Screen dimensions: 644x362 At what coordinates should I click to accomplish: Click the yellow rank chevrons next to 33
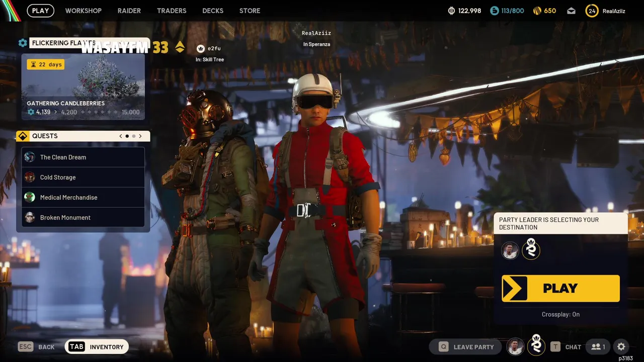tap(180, 47)
